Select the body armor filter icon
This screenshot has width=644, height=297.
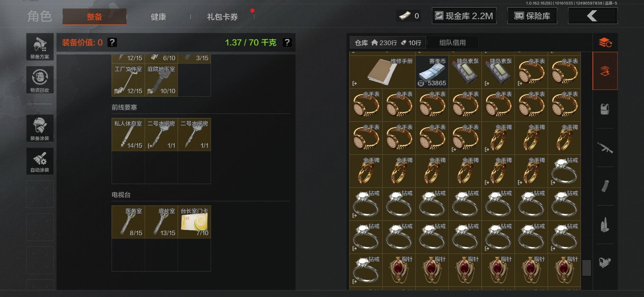pos(605,109)
